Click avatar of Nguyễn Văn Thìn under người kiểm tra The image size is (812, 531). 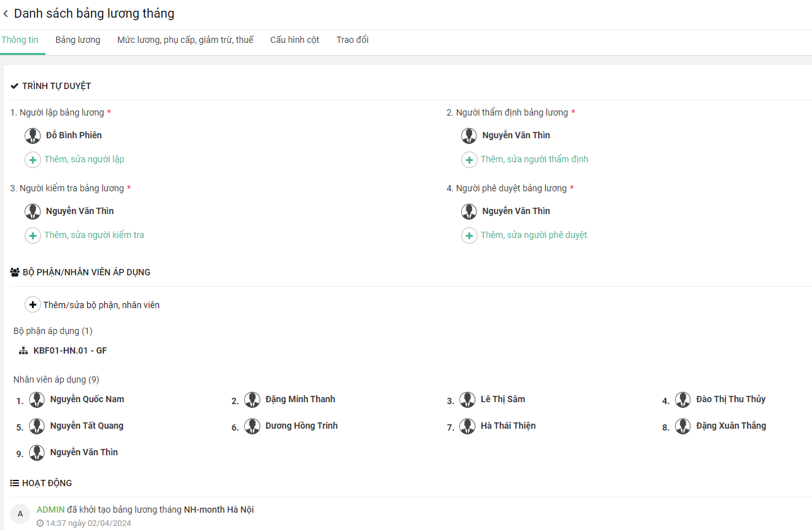(x=33, y=212)
